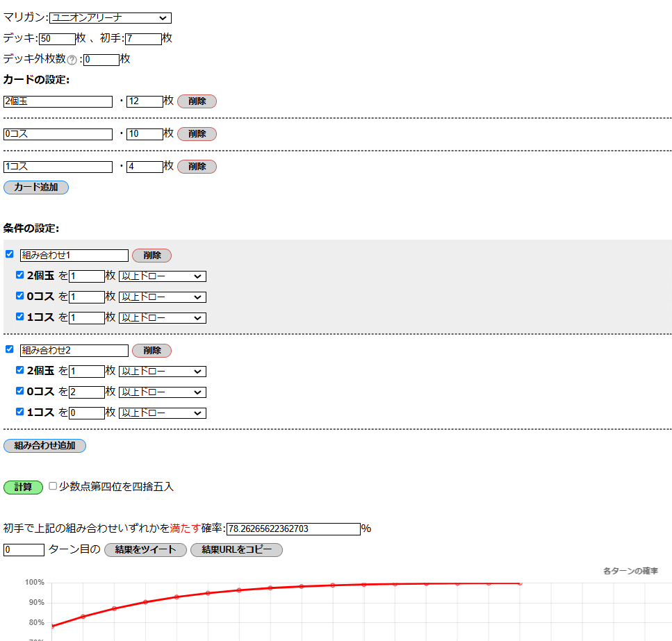Image resolution: width=672 pixels, height=641 pixels.
Task: Uncheck 2個玉 in 組み合わせ1
Action: pos(19,275)
